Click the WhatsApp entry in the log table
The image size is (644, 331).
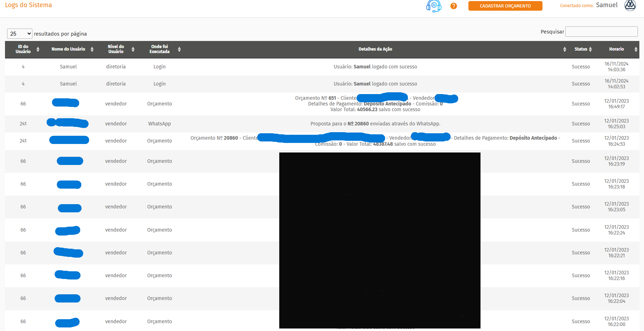(159, 124)
